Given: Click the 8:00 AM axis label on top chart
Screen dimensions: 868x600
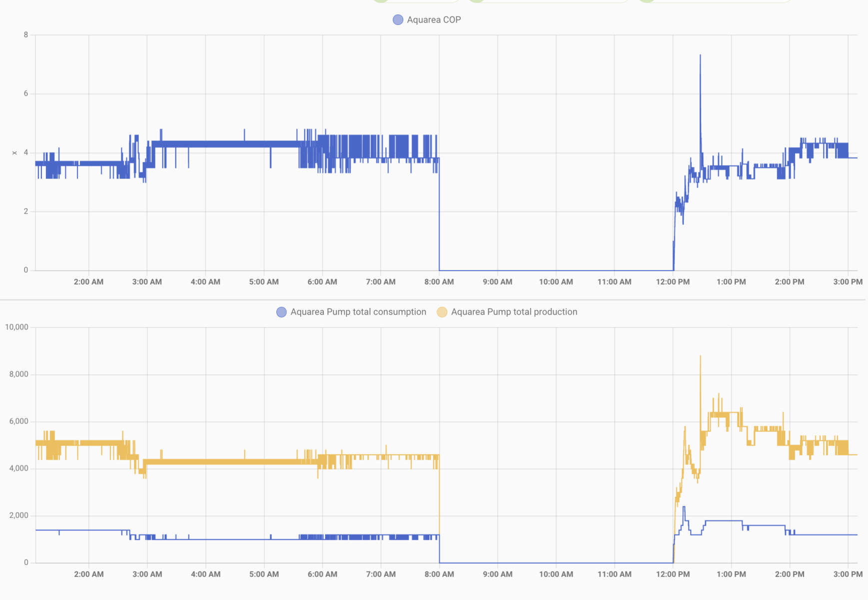Looking at the screenshot, I should point(439,282).
